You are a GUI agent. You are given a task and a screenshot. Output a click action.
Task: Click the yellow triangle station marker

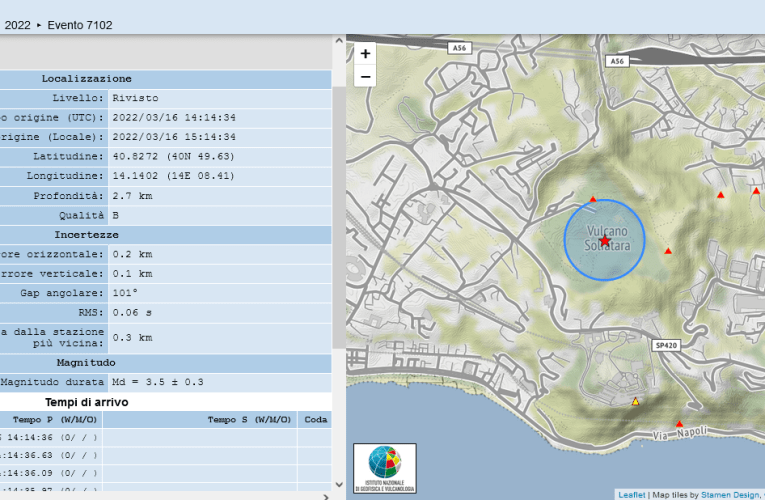635,402
